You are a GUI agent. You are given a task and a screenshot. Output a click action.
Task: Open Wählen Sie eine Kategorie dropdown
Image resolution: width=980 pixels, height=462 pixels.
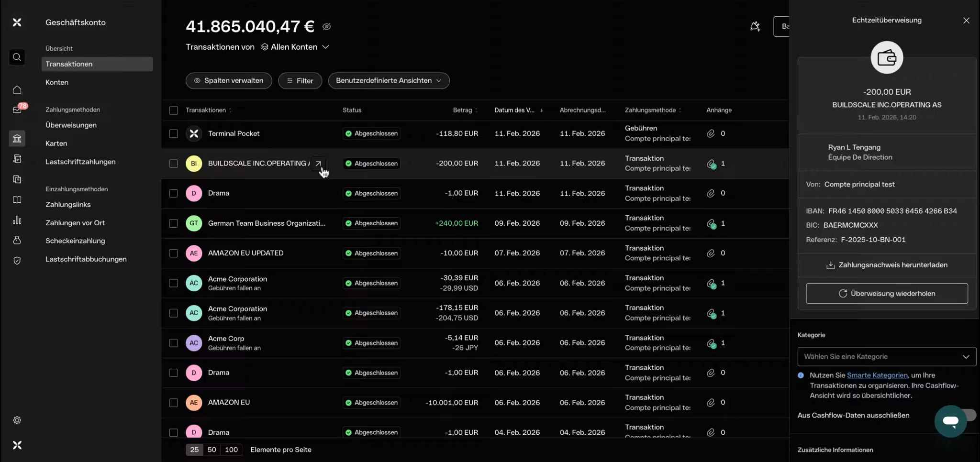point(886,357)
